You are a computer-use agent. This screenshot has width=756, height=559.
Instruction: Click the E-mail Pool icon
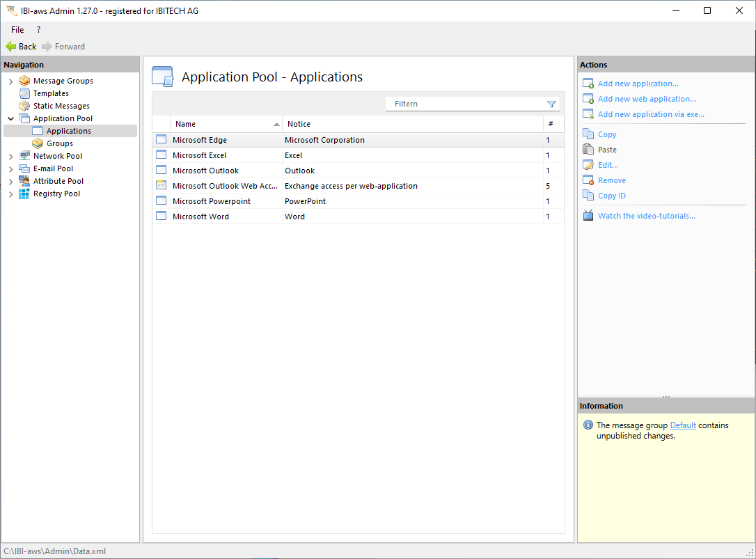tap(24, 168)
